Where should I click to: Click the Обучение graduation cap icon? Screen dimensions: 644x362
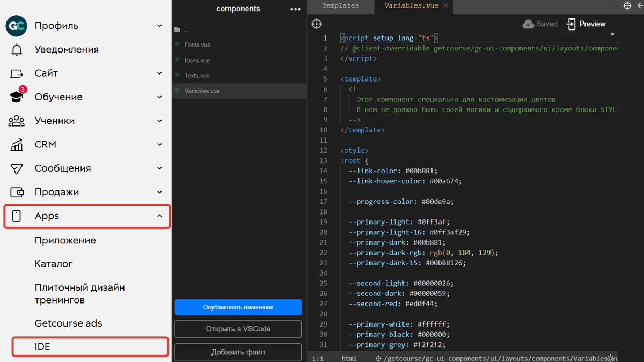(17, 97)
